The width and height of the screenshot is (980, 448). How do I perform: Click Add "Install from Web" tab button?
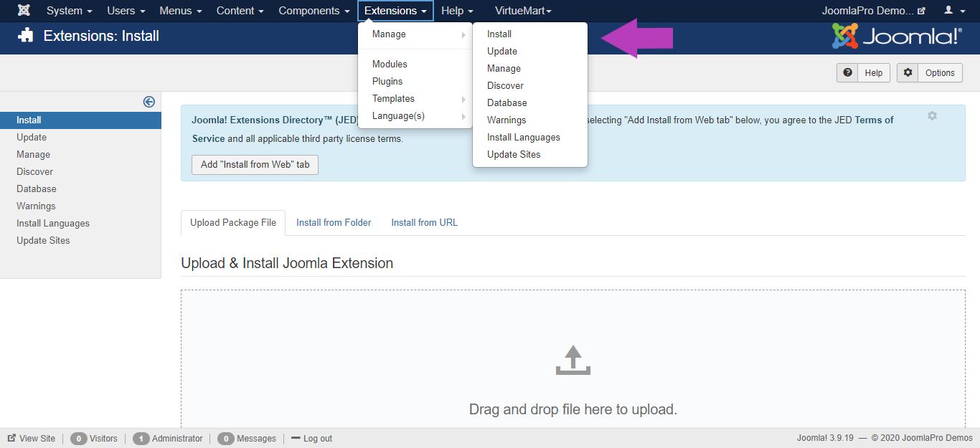(255, 164)
